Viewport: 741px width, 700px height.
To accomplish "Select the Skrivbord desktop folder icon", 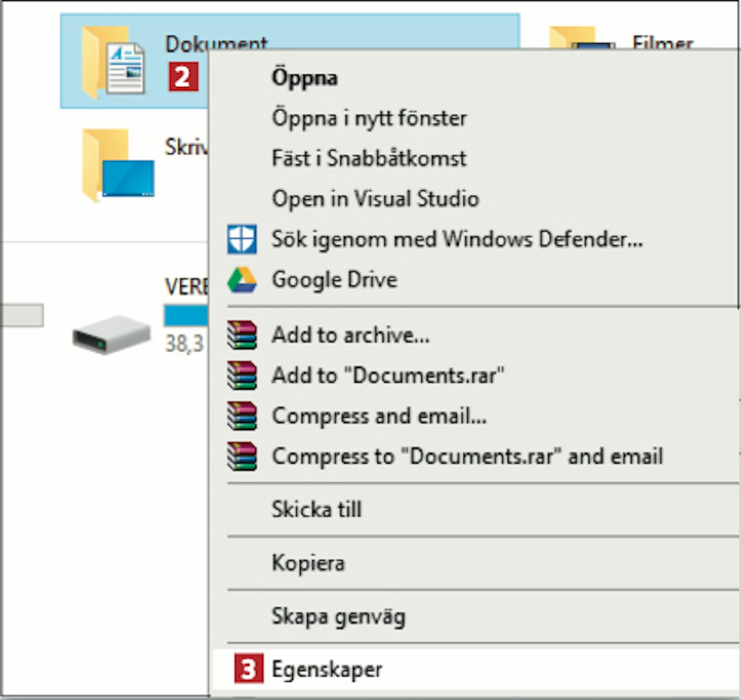I will tap(118, 165).
